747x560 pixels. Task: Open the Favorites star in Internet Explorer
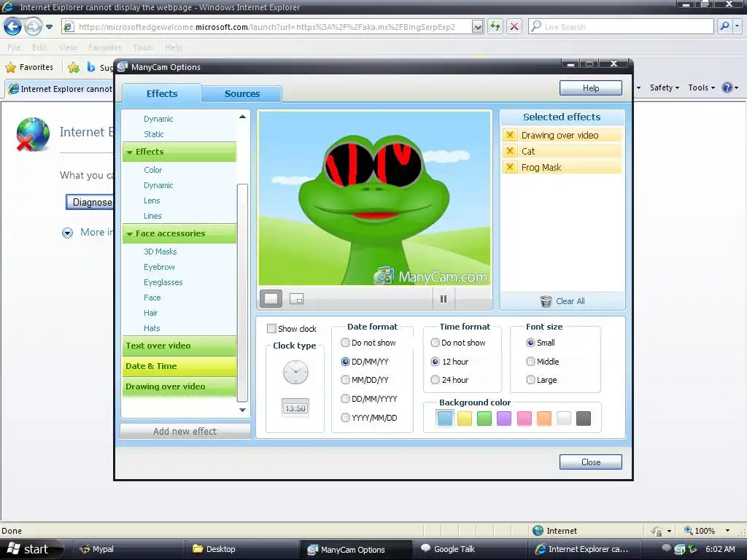[x=10, y=68]
